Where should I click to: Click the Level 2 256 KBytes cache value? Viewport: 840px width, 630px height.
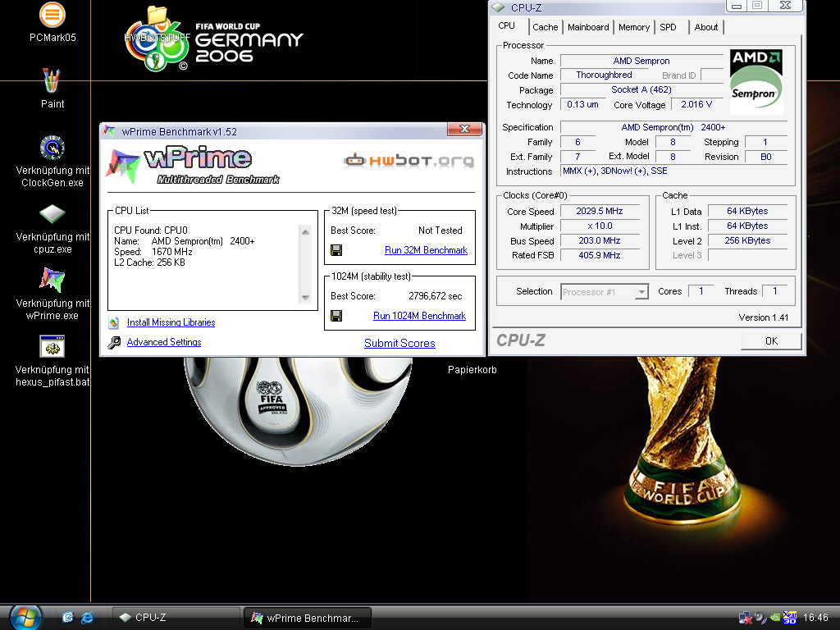coord(747,241)
